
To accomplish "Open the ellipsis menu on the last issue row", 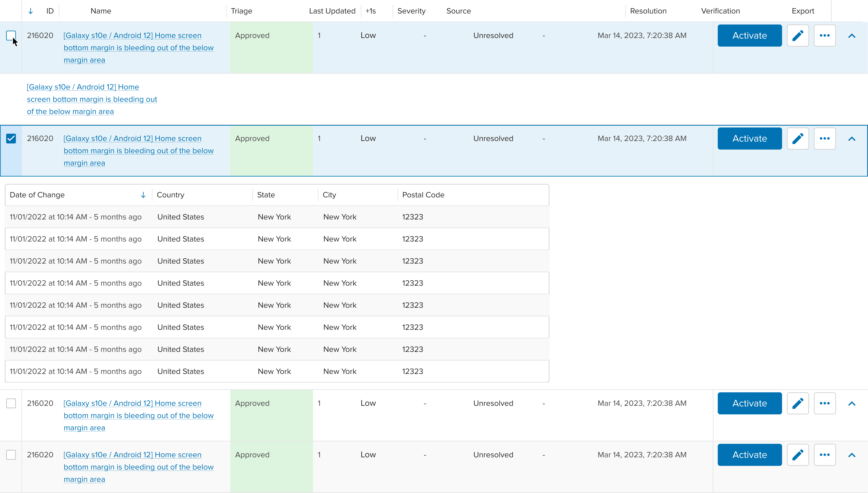I will [x=825, y=455].
